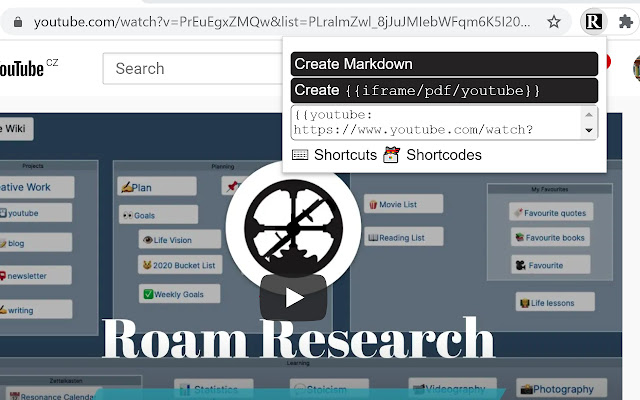Image resolution: width=640 pixels, height=400 pixels.
Task: Click the 'Movie List' box
Action: pyautogui.click(x=403, y=204)
